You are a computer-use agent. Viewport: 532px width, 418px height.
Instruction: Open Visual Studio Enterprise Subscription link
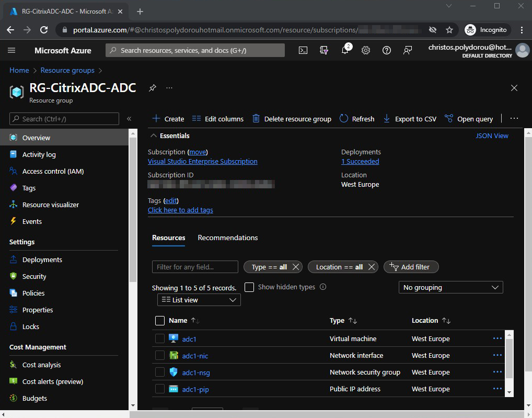pyautogui.click(x=203, y=161)
